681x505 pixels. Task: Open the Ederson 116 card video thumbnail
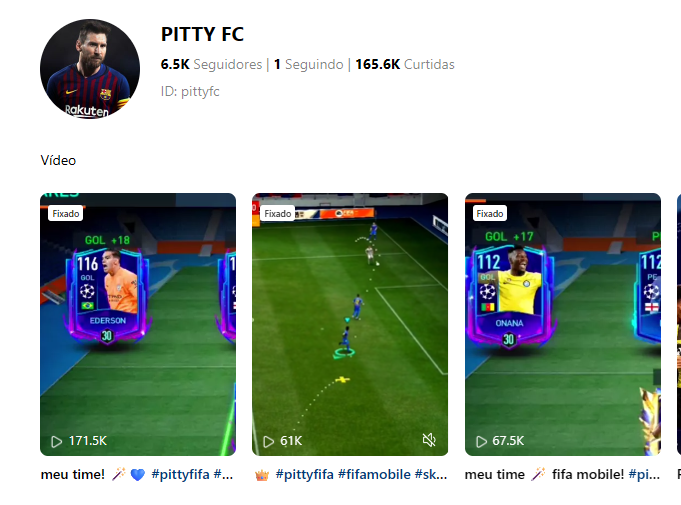(138, 324)
